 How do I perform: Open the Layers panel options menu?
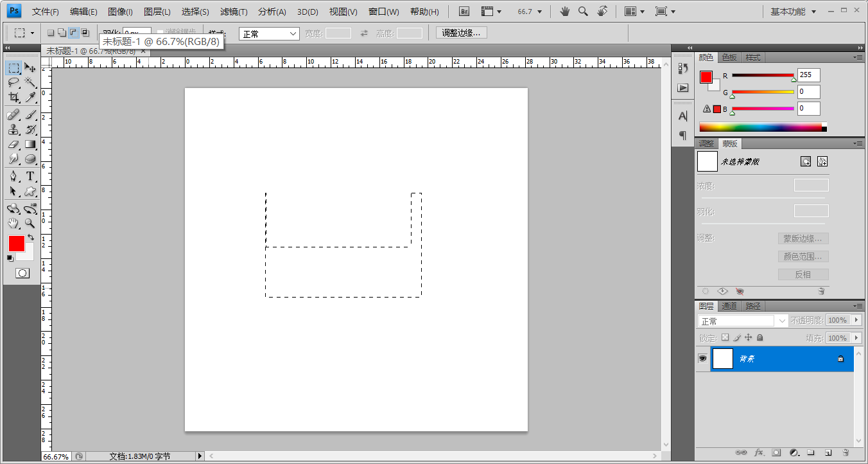(858, 307)
